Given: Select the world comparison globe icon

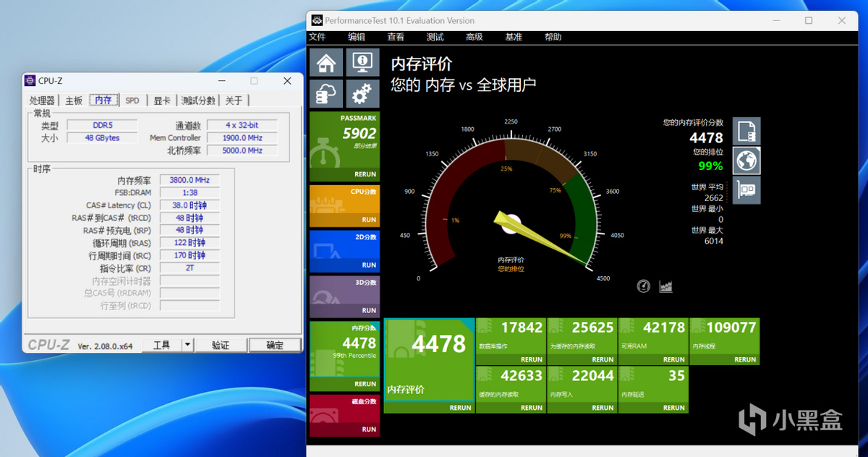Looking at the screenshot, I should 746,161.
